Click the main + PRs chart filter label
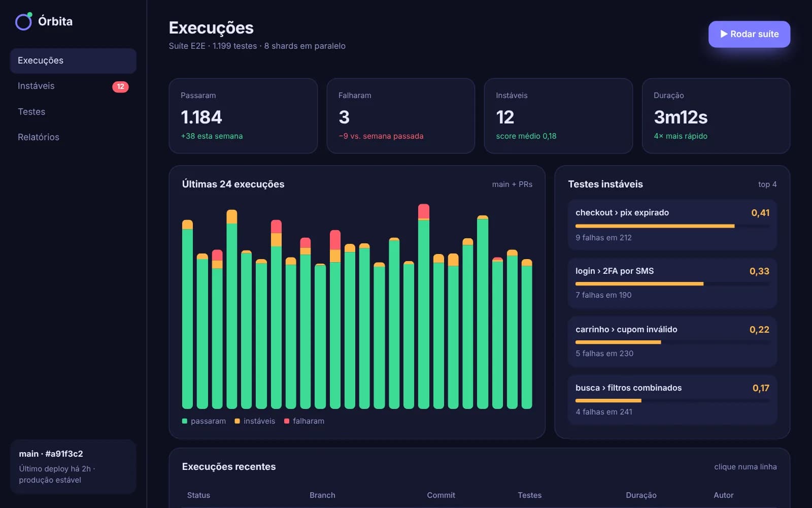 click(512, 184)
